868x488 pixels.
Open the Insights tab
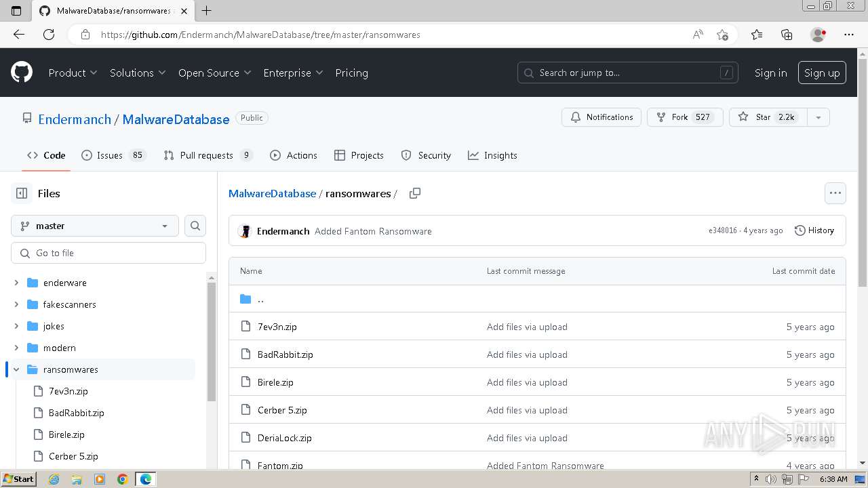point(492,155)
